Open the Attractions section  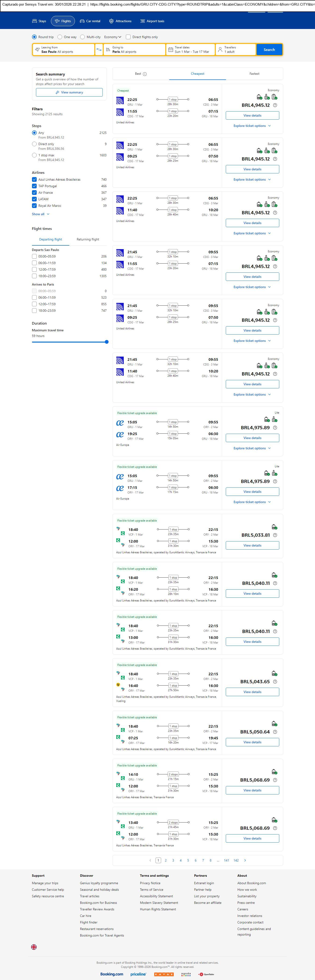click(120, 21)
